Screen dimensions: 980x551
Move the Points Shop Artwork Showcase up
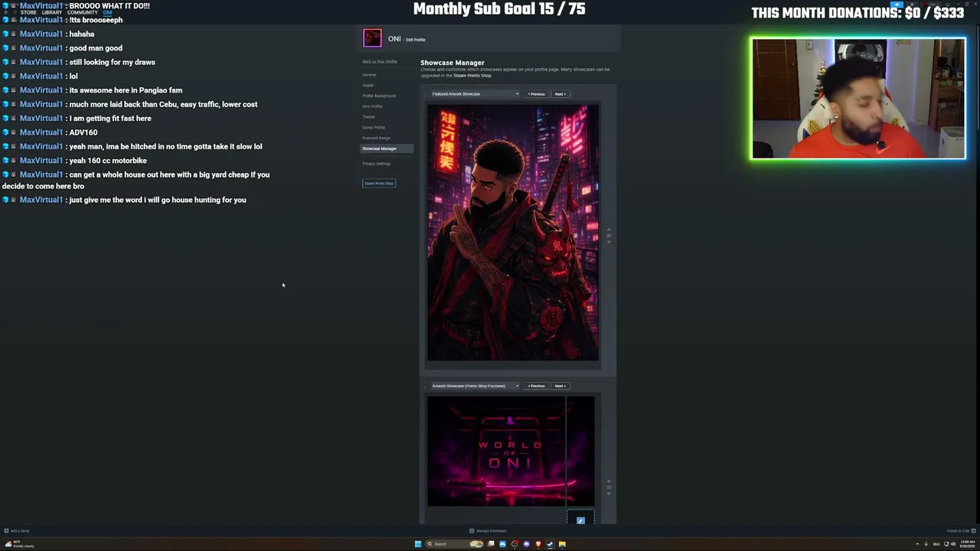[609, 481]
